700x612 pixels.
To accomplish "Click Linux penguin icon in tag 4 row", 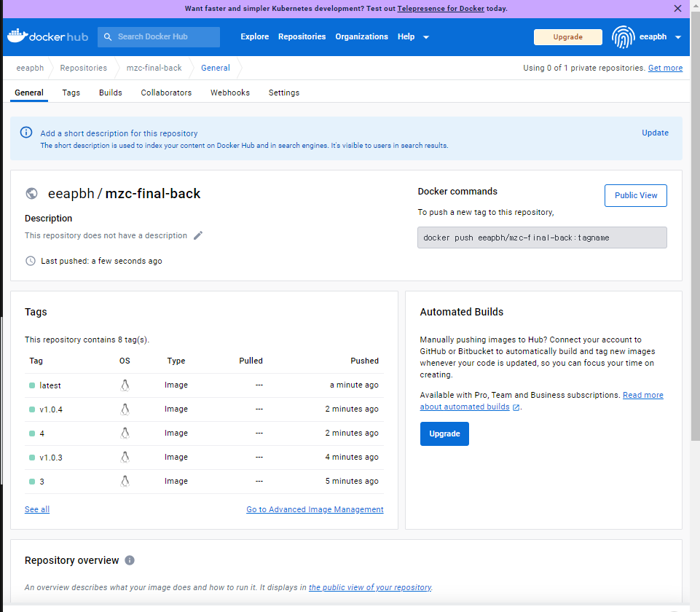I will tap(125, 433).
